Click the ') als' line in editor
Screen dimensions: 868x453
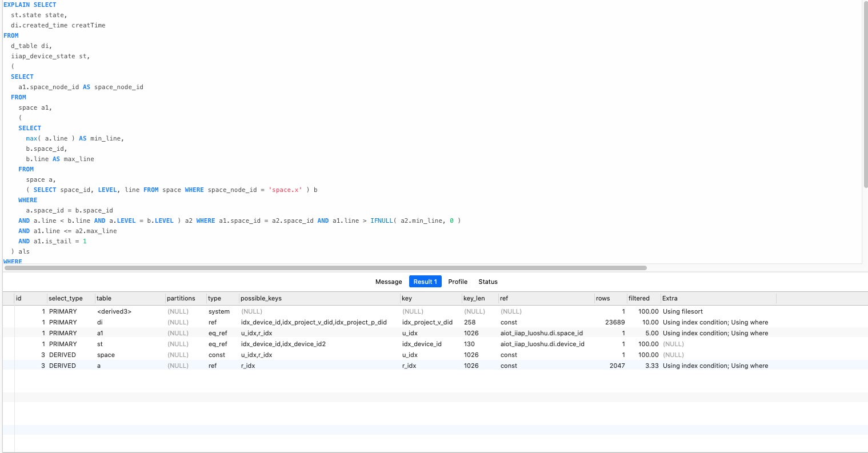tap(20, 251)
